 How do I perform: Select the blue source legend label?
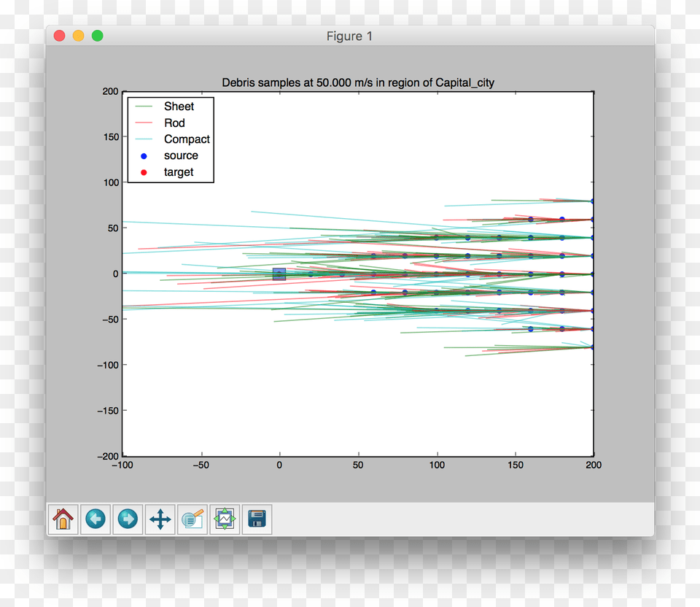point(181,155)
